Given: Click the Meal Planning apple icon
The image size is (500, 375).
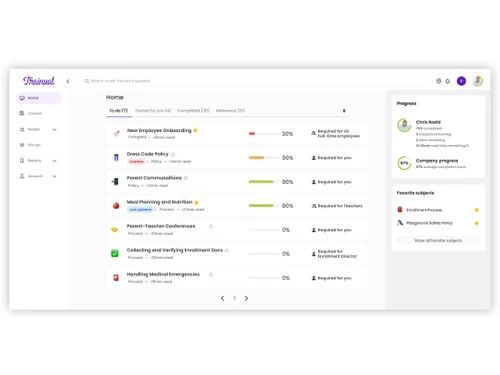Looking at the screenshot, I should [116, 206].
